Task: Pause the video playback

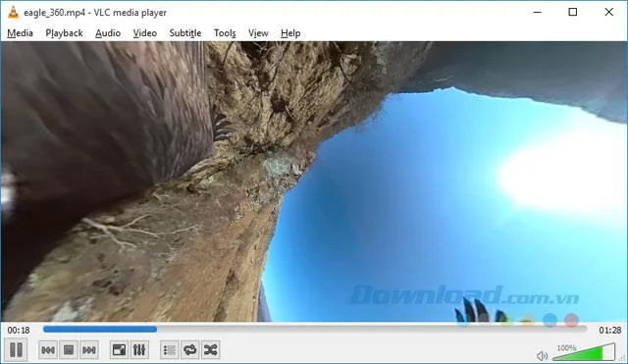Action: [16, 349]
